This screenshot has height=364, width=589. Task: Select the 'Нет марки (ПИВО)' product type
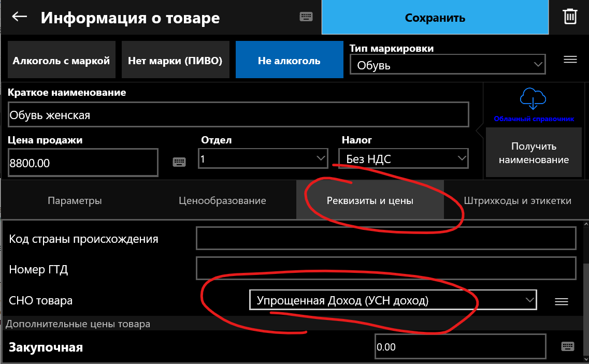pyautogui.click(x=175, y=61)
